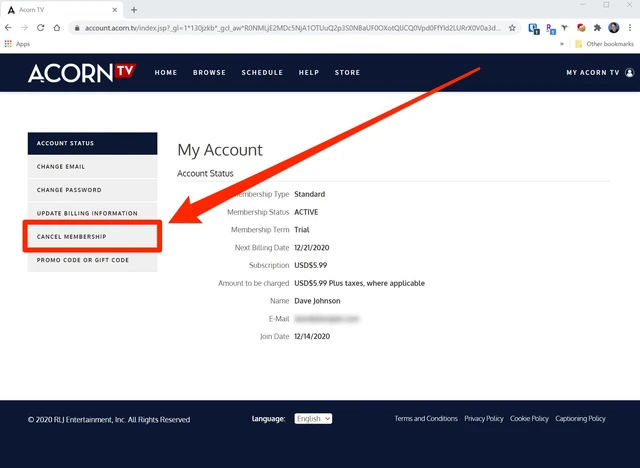Click membership status value ACTIVE
This screenshot has width=640, height=468.
pos(306,212)
